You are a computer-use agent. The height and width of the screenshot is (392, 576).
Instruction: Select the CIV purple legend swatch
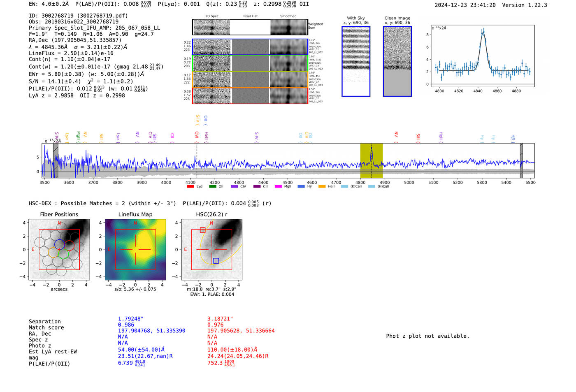(x=235, y=187)
